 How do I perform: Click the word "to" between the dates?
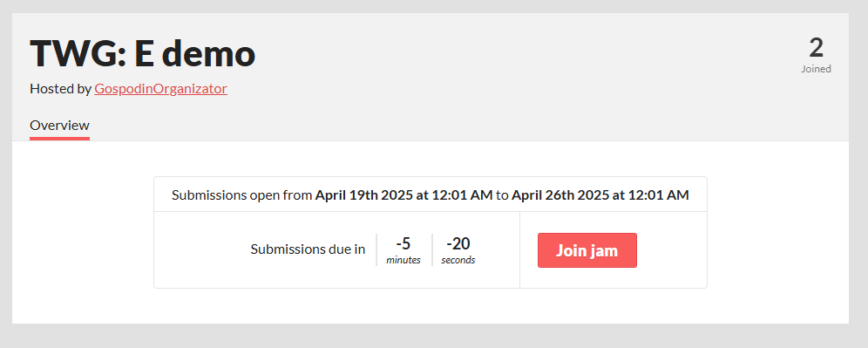point(501,195)
